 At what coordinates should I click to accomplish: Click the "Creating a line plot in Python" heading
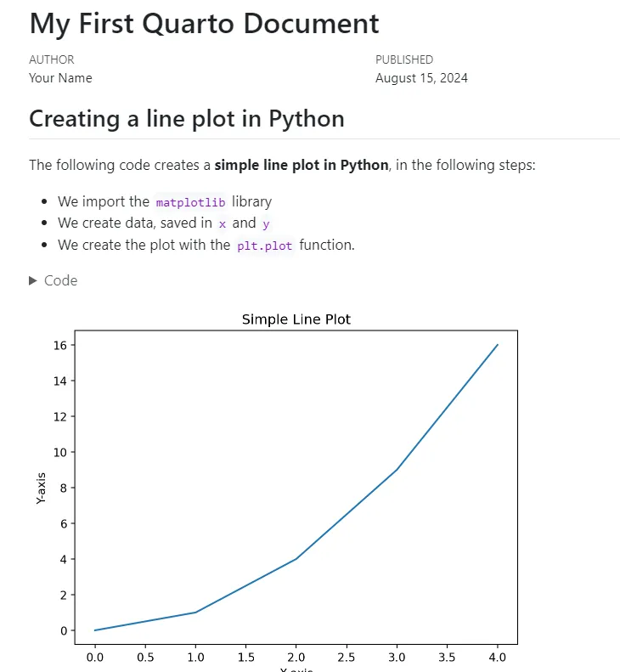click(x=187, y=118)
